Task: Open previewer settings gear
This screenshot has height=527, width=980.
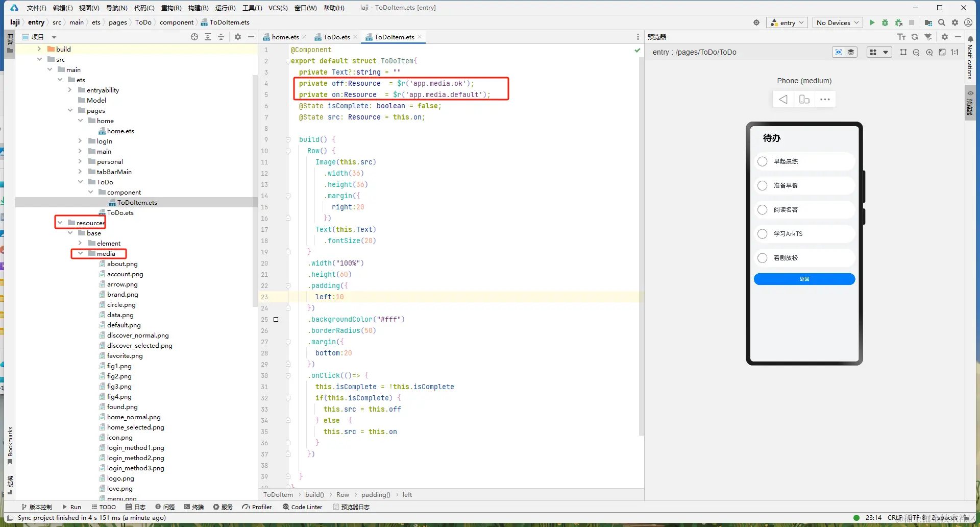Action: point(945,37)
